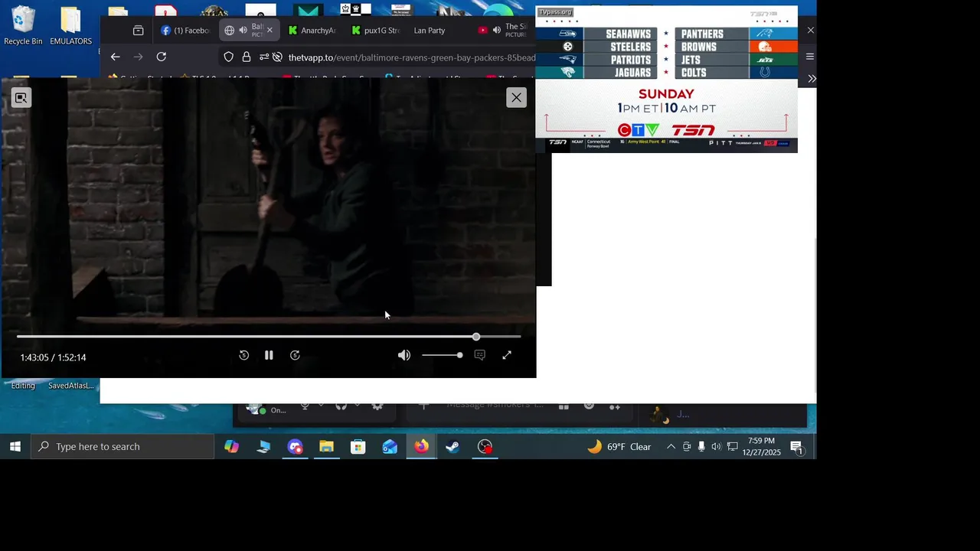Mute The Sil YouTube tab audio
The image size is (980, 551).
pyautogui.click(x=496, y=31)
